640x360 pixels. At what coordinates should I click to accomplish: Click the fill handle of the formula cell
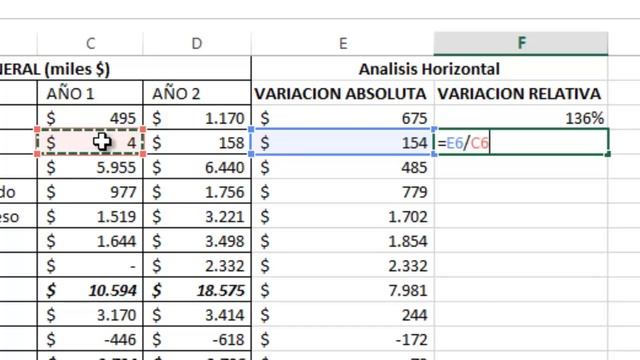click(608, 154)
